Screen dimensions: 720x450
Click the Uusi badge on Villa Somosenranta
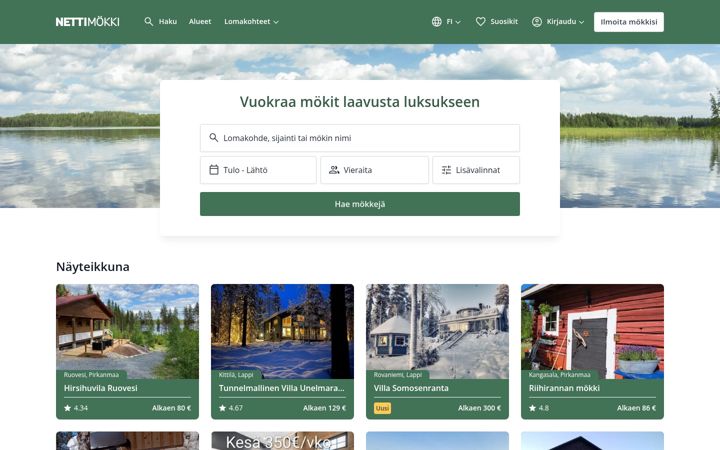pos(382,408)
